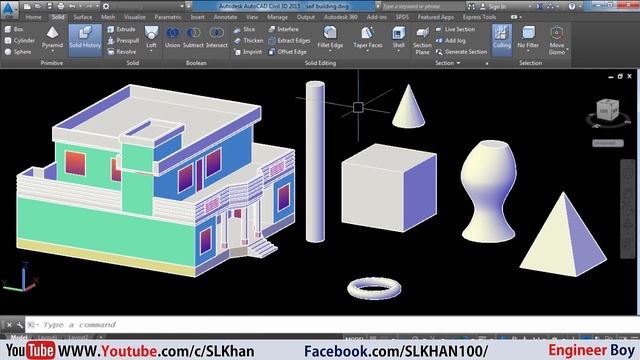Open the Loft dropdown arrow

[151, 51]
